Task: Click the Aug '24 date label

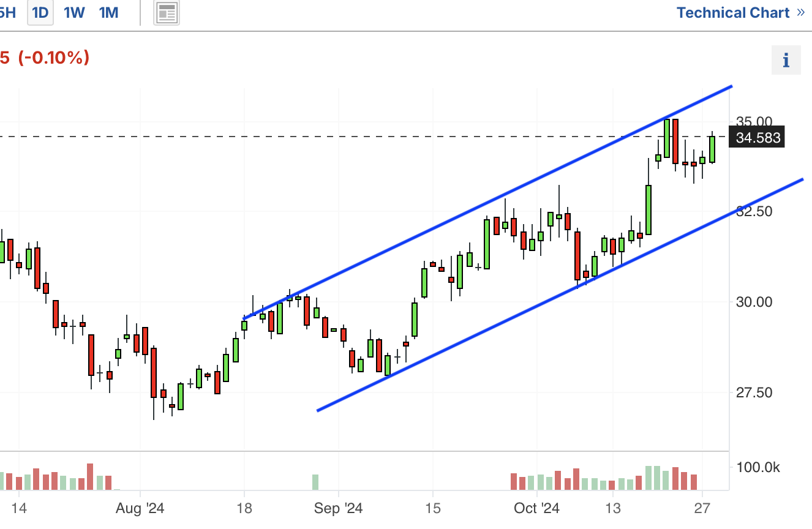Action: 140,508
